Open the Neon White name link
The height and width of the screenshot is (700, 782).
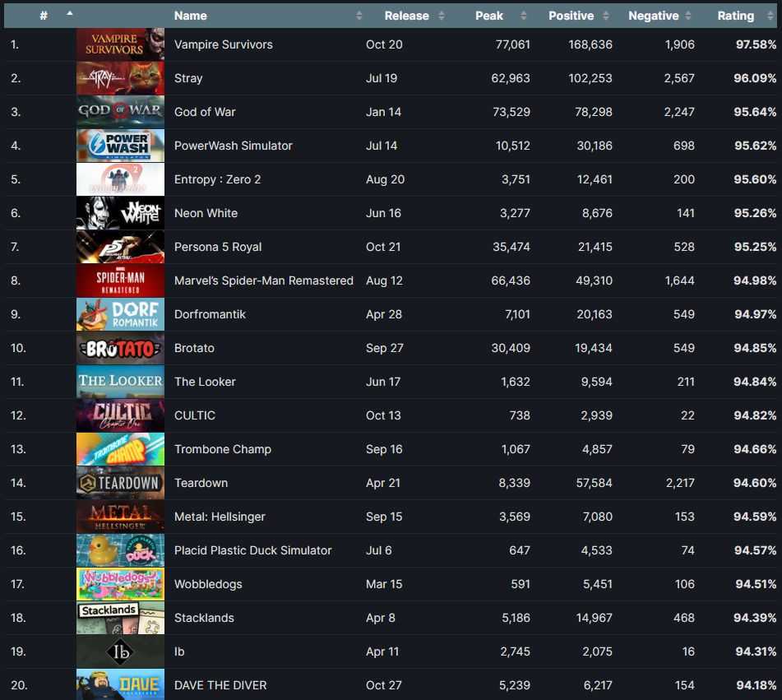click(x=206, y=213)
